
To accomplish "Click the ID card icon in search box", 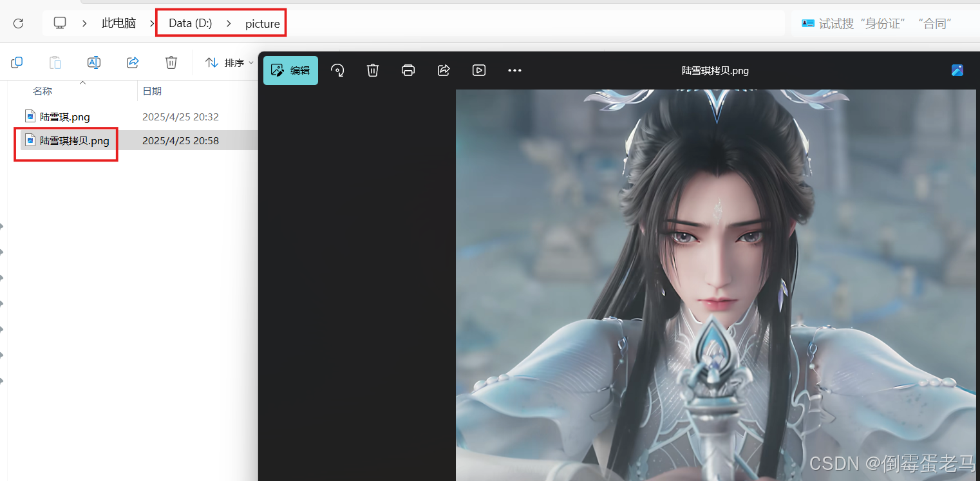I will tap(808, 23).
